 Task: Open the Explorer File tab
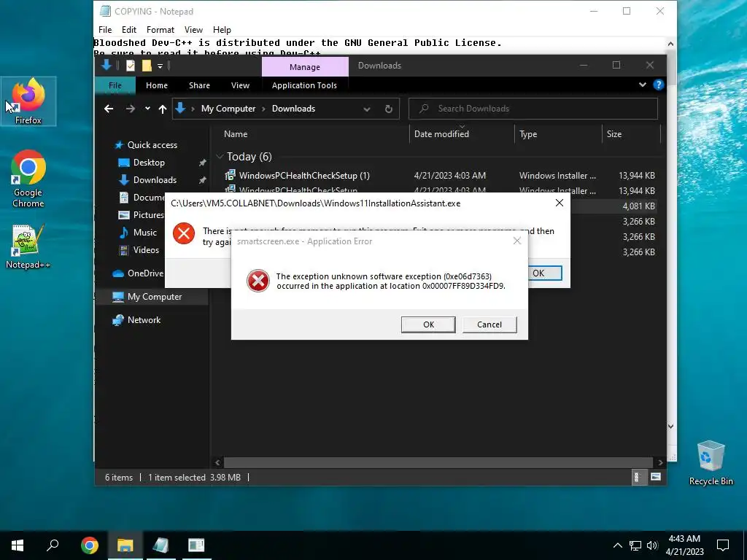point(115,85)
